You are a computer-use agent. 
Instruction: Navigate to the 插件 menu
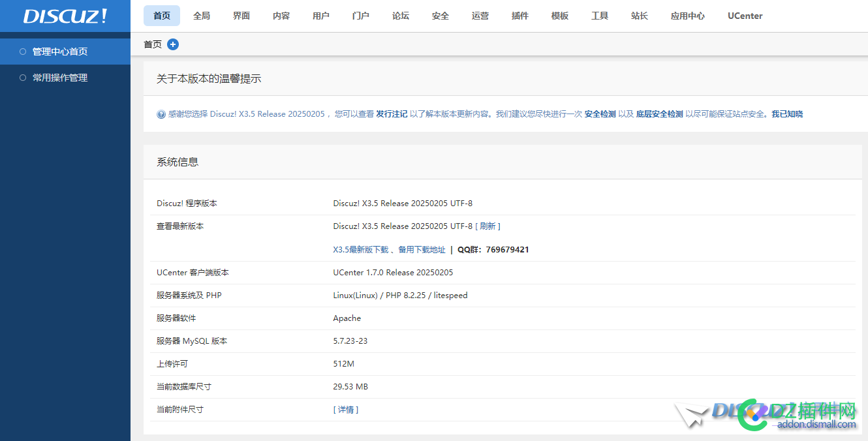point(520,16)
